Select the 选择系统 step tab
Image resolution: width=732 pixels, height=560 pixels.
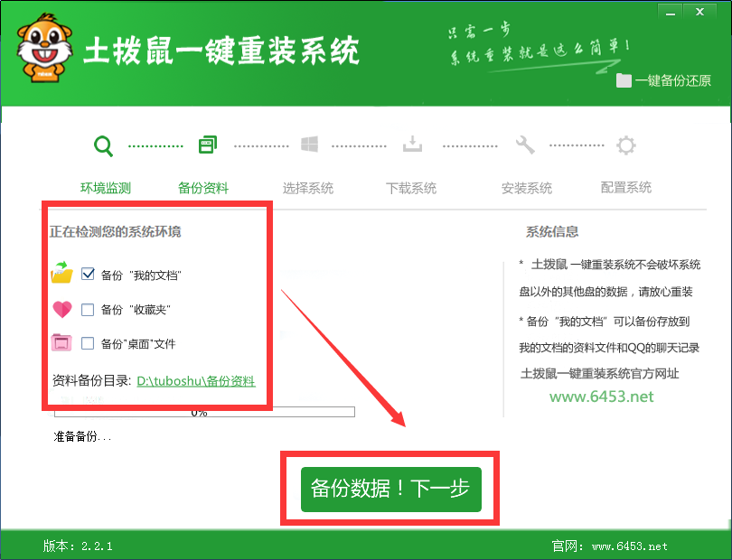pyautogui.click(x=308, y=188)
